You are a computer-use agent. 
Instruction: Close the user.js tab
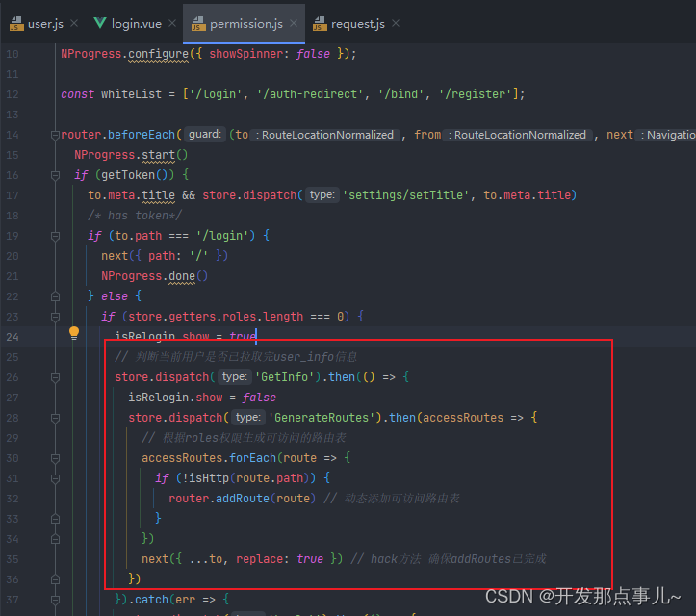tap(74, 23)
